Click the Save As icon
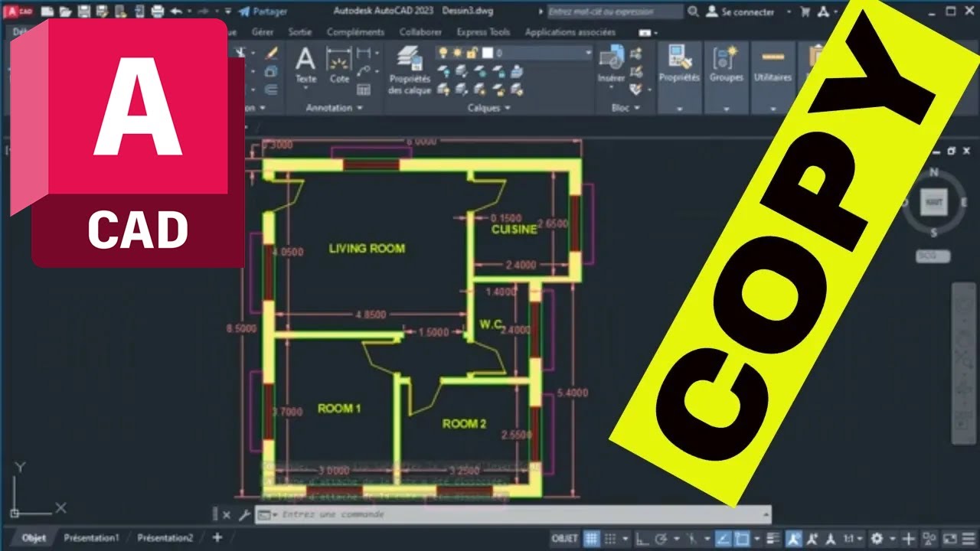 pos(103,11)
